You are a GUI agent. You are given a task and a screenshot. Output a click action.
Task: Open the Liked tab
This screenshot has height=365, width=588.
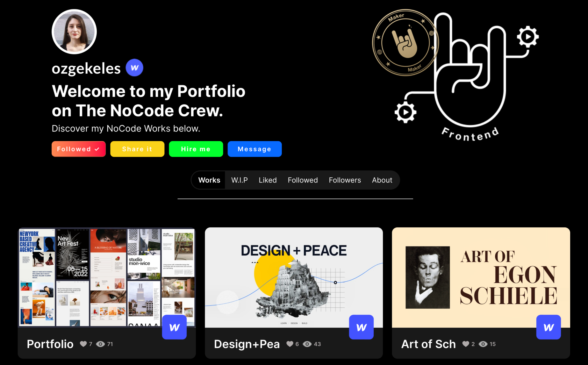[268, 180]
